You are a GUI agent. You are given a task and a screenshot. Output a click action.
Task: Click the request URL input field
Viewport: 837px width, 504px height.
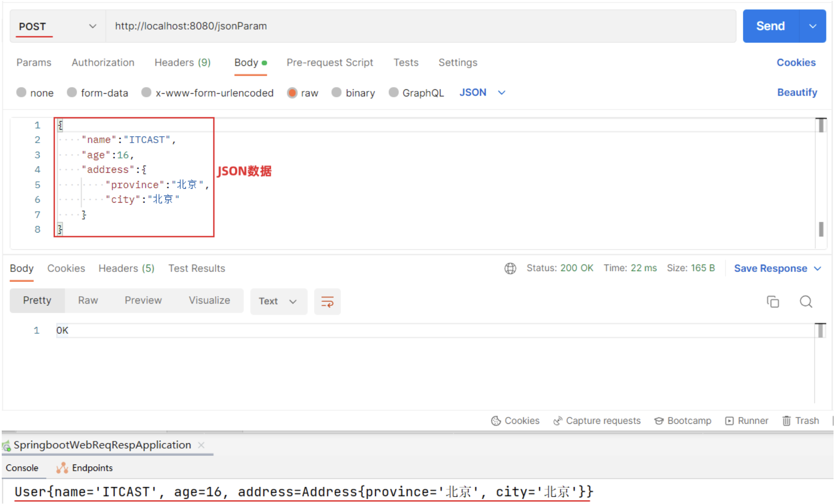[x=421, y=26]
